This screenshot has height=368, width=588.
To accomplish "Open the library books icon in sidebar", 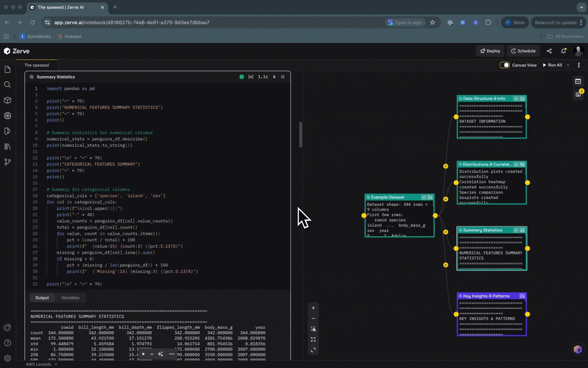I will coord(7,147).
